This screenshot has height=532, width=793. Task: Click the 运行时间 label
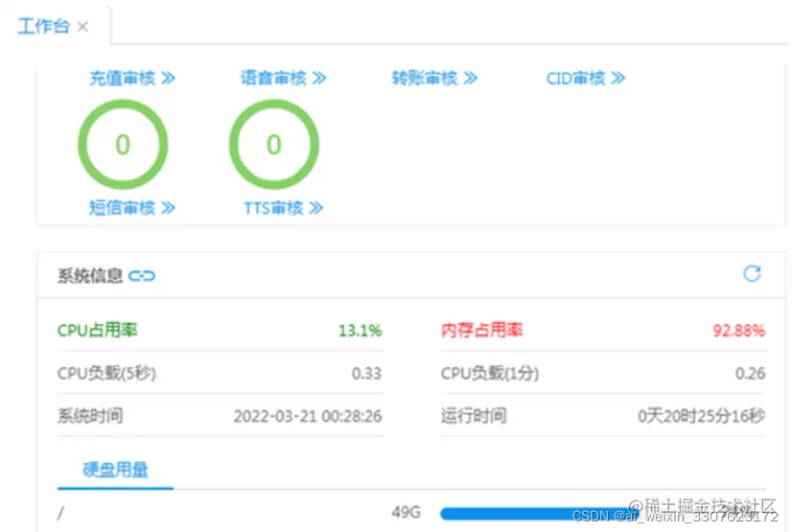click(x=474, y=416)
